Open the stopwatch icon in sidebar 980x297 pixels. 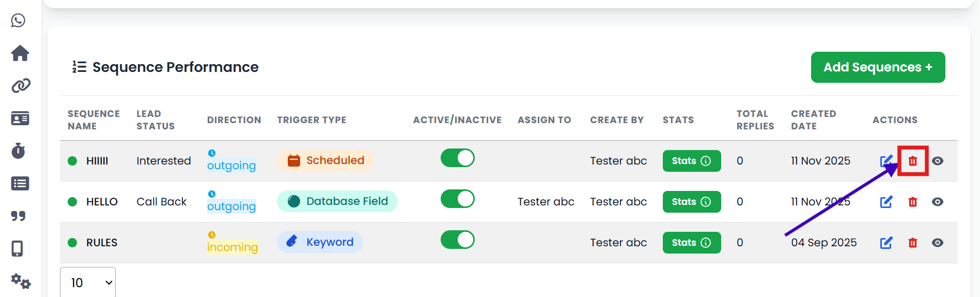tap(19, 151)
